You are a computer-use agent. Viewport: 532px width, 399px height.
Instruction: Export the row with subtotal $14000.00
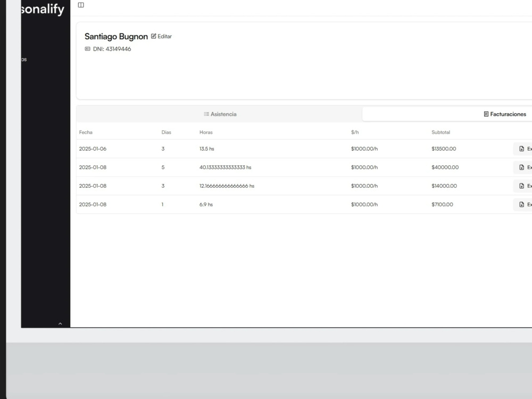[x=523, y=186]
